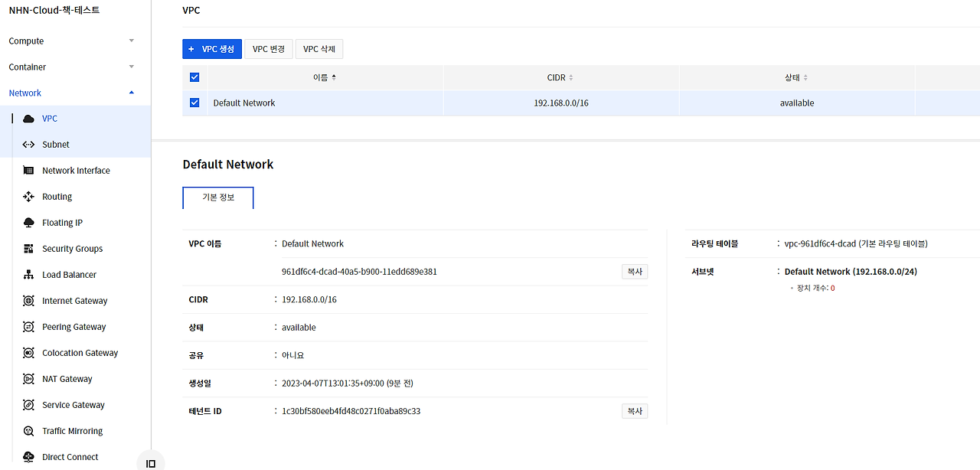
Task: Click the Load Balancer icon
Action: pos(28,275)
